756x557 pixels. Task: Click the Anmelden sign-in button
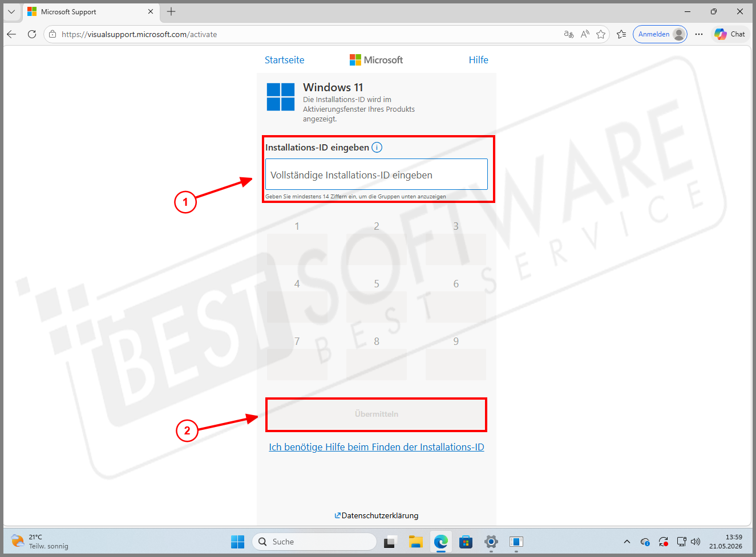(x=660, y=34)
